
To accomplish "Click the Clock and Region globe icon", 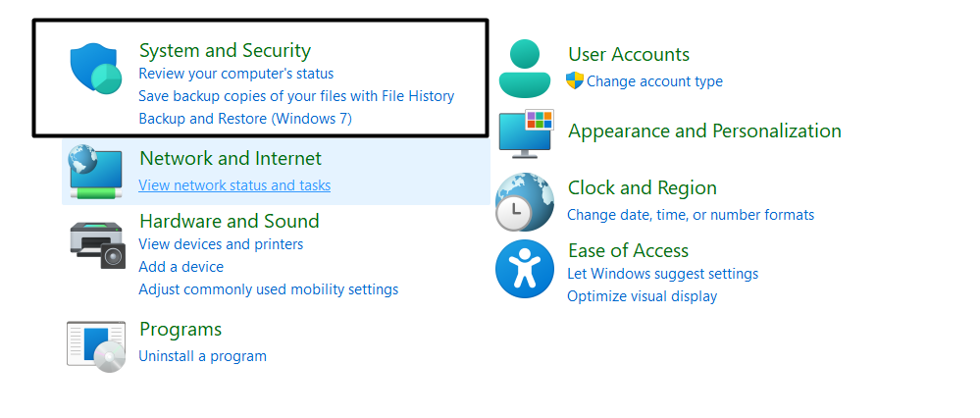I will 525,201.
